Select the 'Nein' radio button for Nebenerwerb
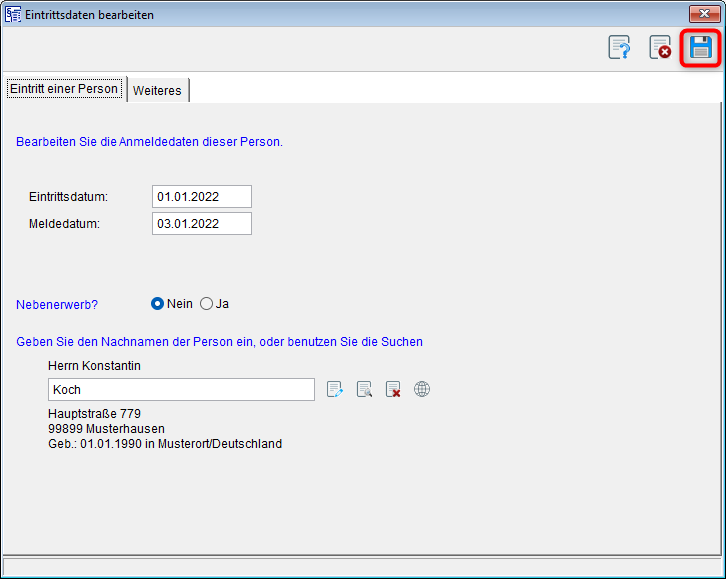This screenshot has width=726, height=579. [x=157, y=304]
